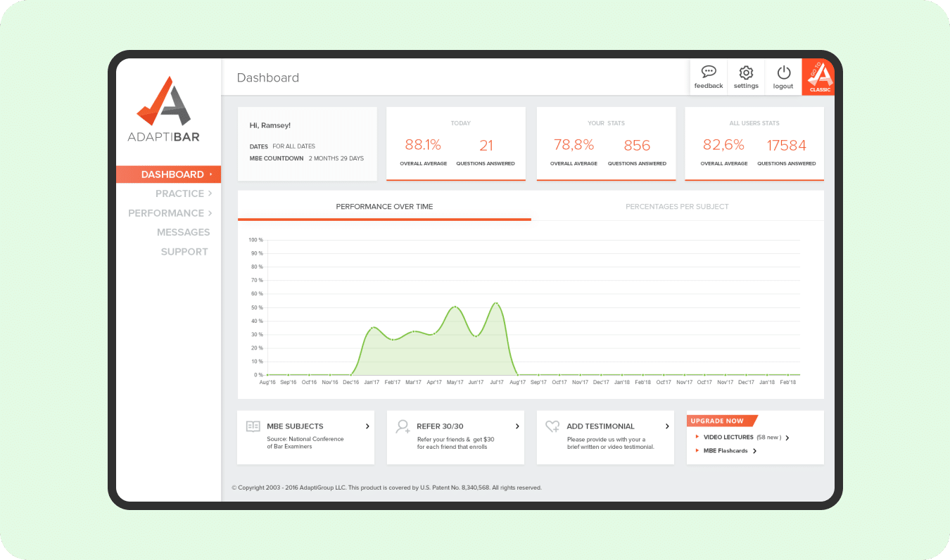950x560 pixels.
Task: Click Your Stats 856 questions value
Action: 637,146
